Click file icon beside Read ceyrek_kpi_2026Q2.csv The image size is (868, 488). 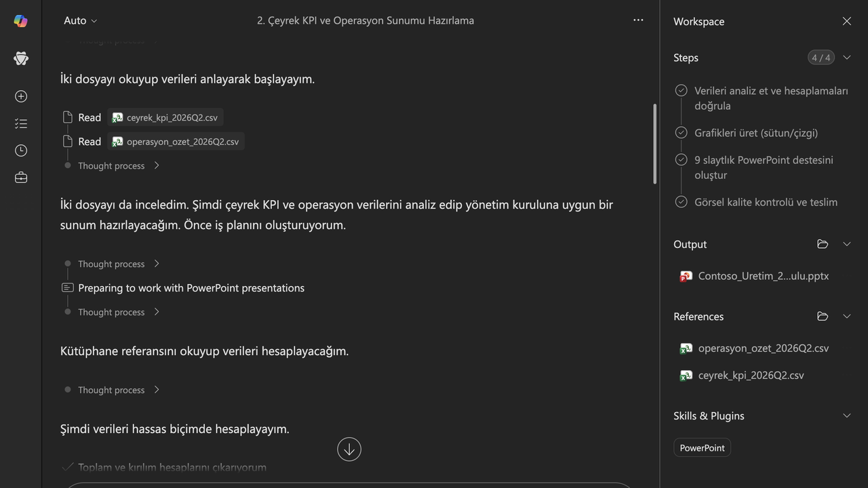[x=67, y=117]
